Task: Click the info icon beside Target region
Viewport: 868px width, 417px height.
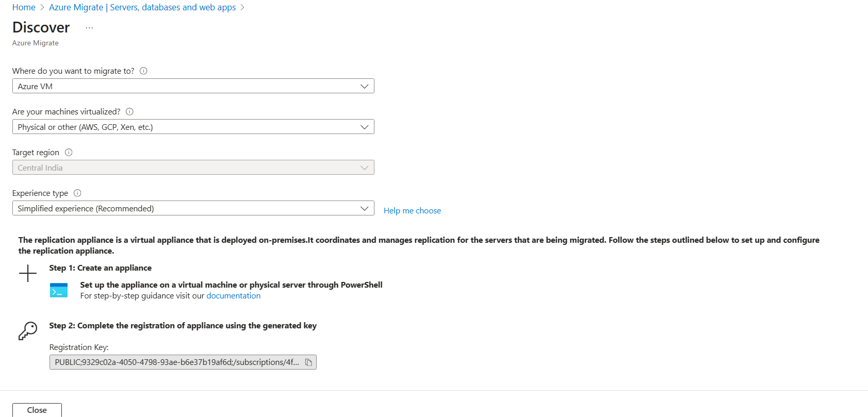Action: [69, 153]
